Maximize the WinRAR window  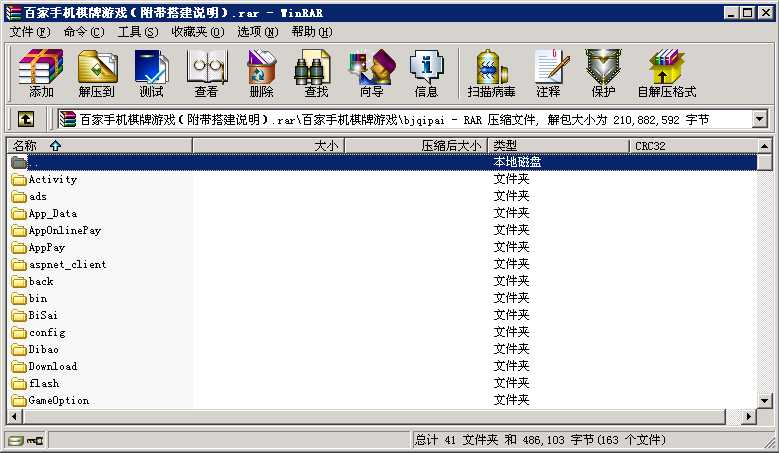[x=747, y=12]
